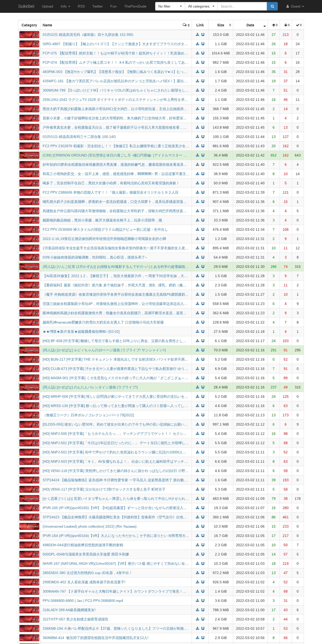Open magnet link for STP24424 row

tap(203, 480)
